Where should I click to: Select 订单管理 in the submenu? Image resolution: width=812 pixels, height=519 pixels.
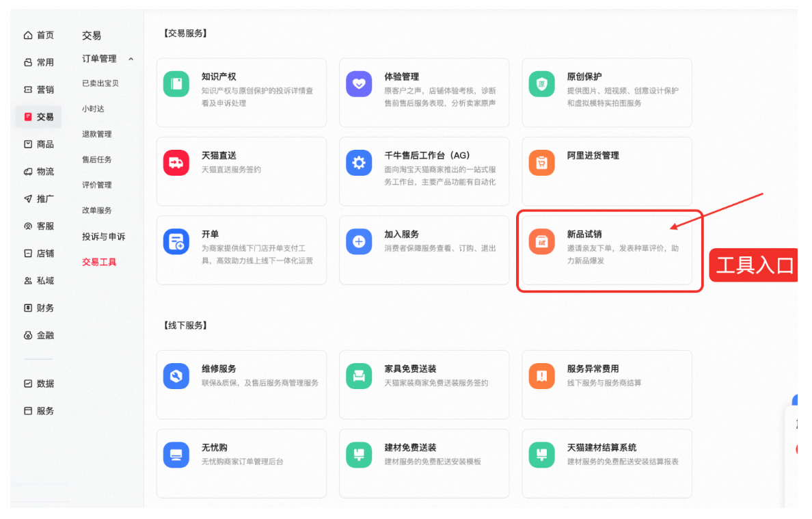coord(99,59)
